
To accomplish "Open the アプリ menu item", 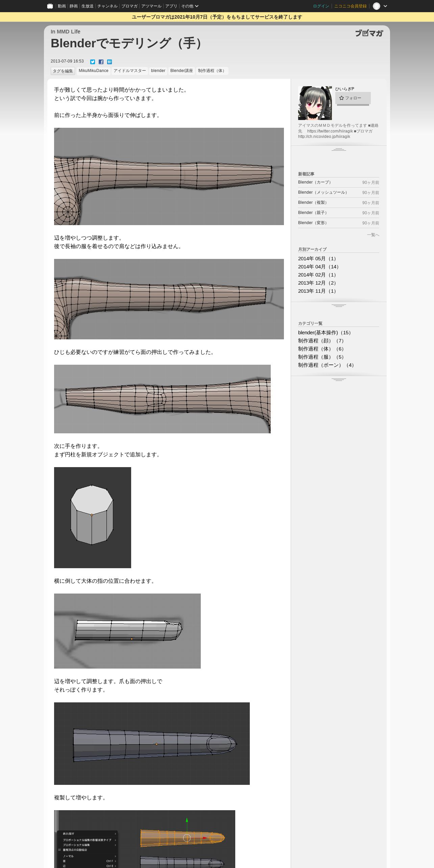I will point(171,6).
